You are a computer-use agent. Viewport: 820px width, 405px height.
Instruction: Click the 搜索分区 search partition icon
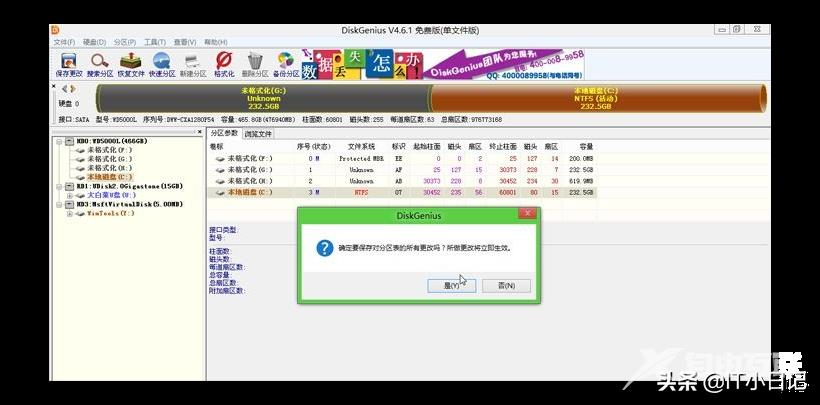[99, 65]
